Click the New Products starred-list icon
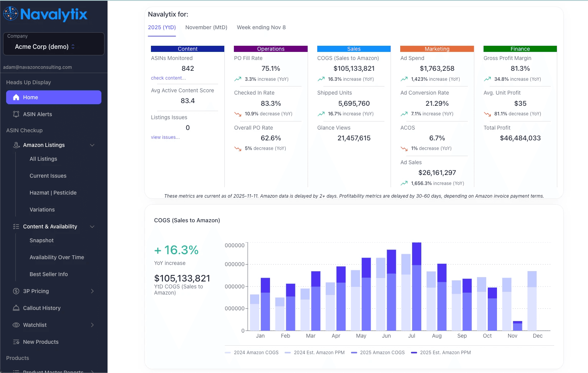The width and height of the screenshot is (588, 373). [x=16, y=342]
